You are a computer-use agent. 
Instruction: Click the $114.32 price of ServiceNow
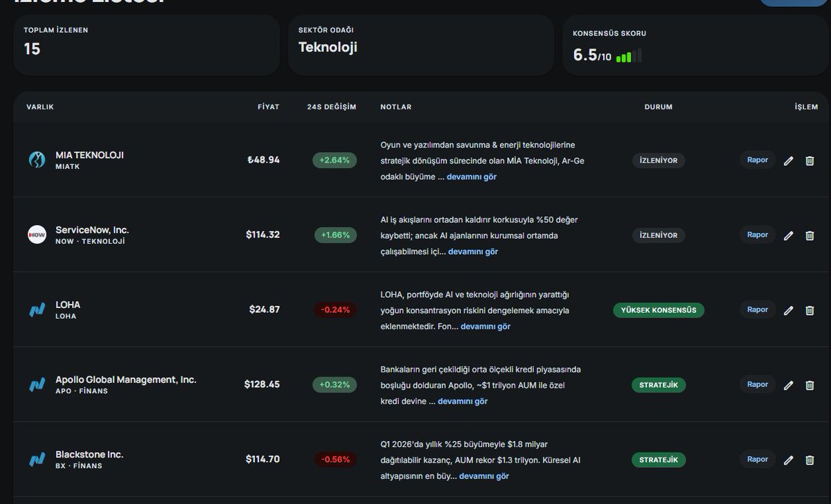pyautogui.click(x=263, y=235)
